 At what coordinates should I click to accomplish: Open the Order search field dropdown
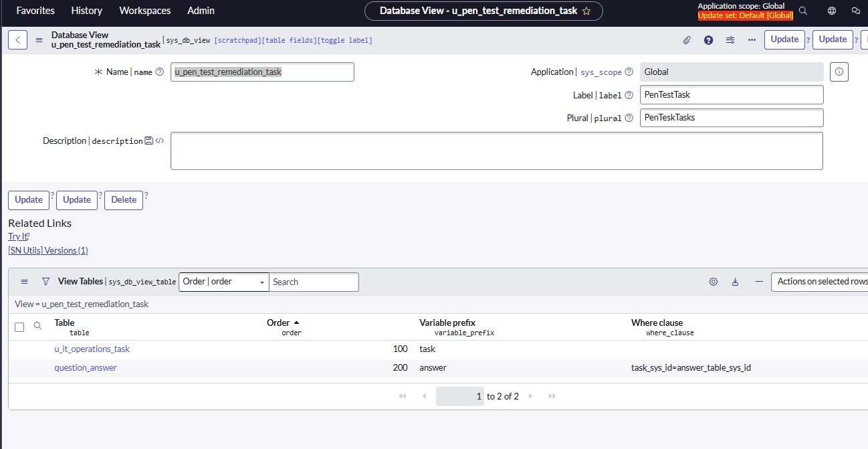[x=223, y=282]
